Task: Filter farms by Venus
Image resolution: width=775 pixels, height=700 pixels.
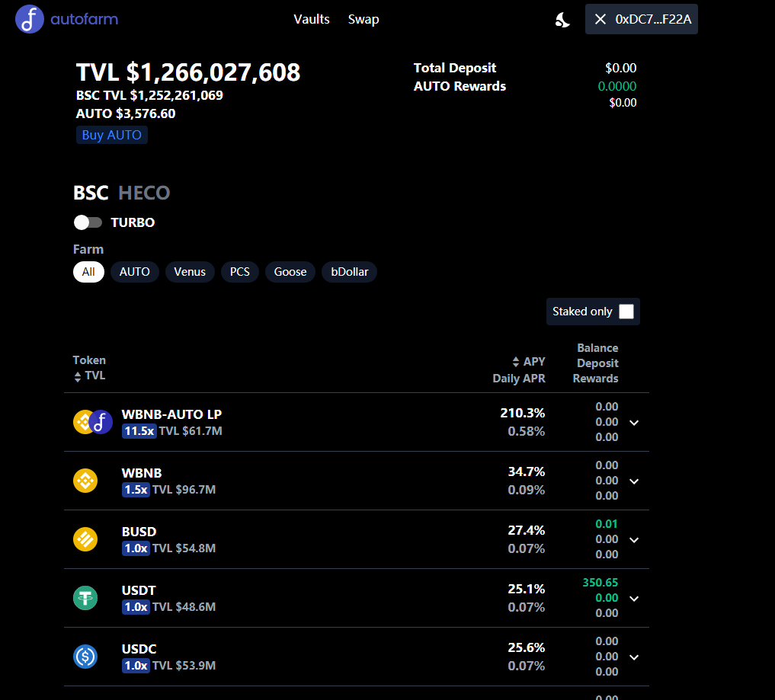Action: coord(190,272)
